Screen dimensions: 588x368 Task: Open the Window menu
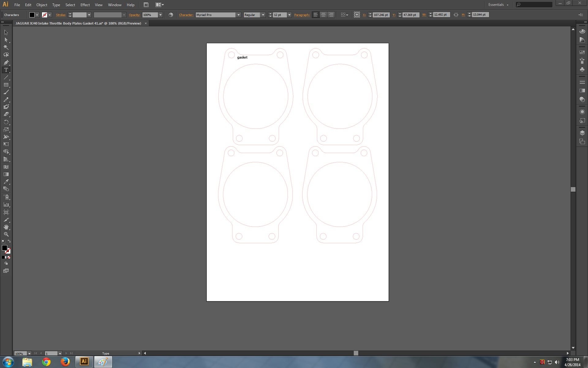pos(115,5)
